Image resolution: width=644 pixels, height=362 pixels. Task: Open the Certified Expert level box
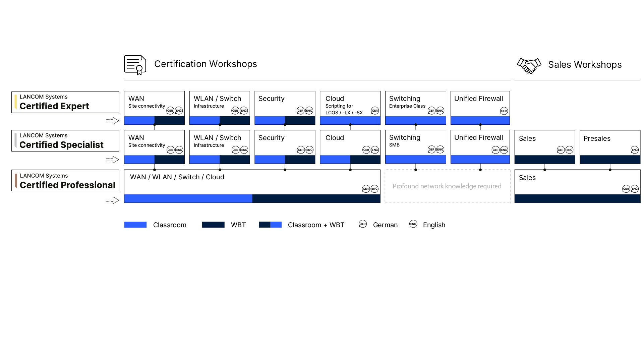65,102
